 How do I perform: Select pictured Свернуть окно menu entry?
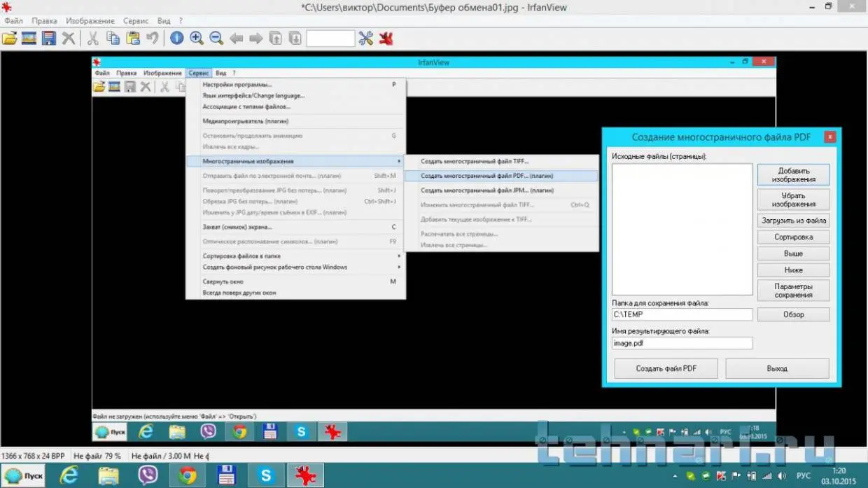[x=296, y=281]
